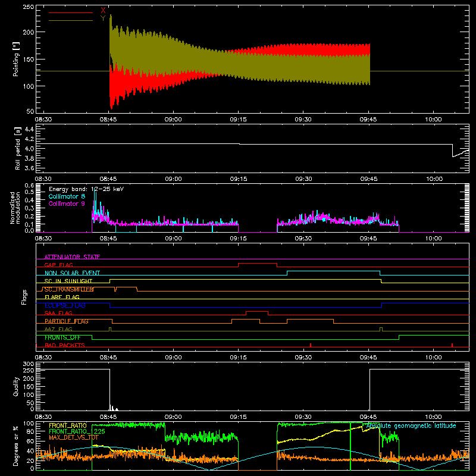
Task: Click the ATTENUATOR_STATE flag label
Action: click(x=72, y=257)
